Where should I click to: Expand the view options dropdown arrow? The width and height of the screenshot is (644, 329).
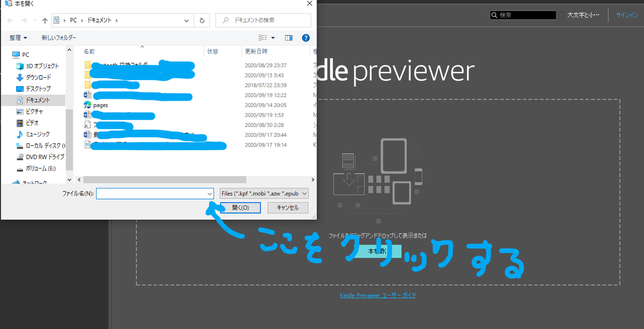pyautogui.click(x=273, y=38)
